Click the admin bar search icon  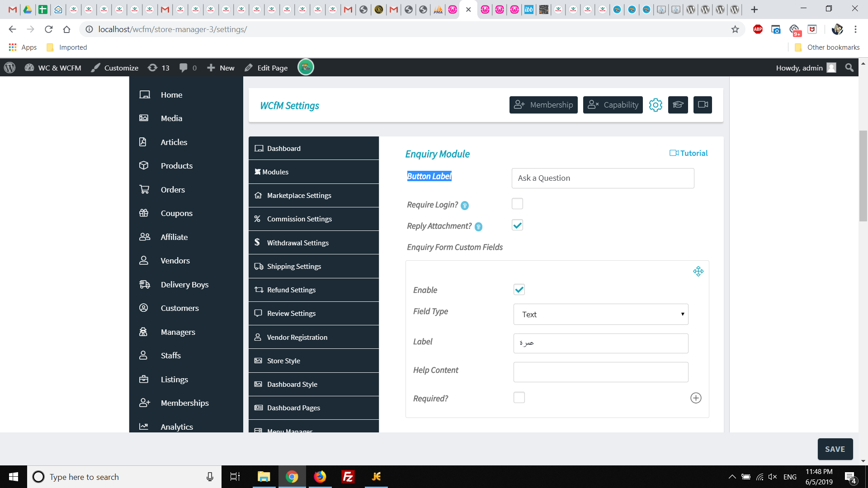click(x=849, y=68)
